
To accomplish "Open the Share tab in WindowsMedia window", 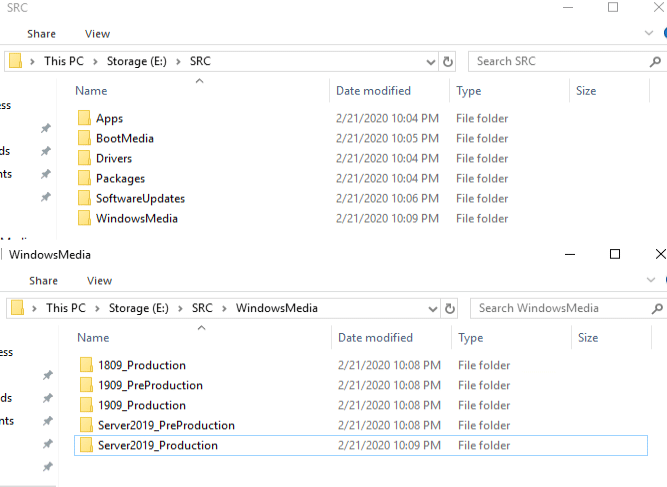I will [43, 281].
